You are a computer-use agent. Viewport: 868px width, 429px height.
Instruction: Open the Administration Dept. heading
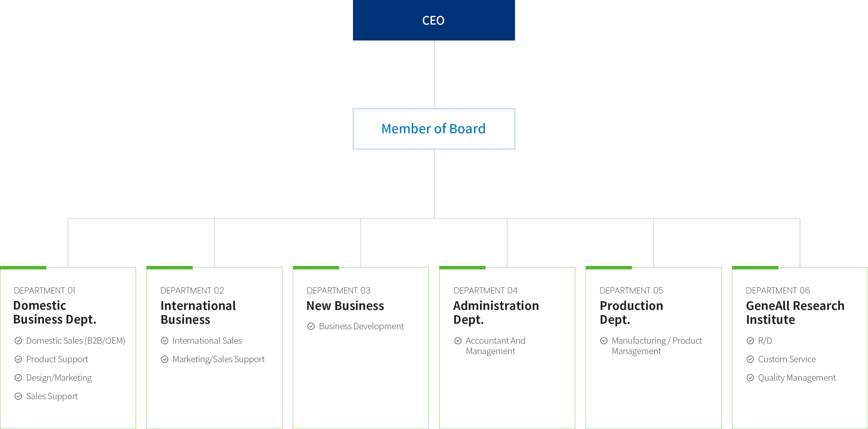[x=496, y=312]
